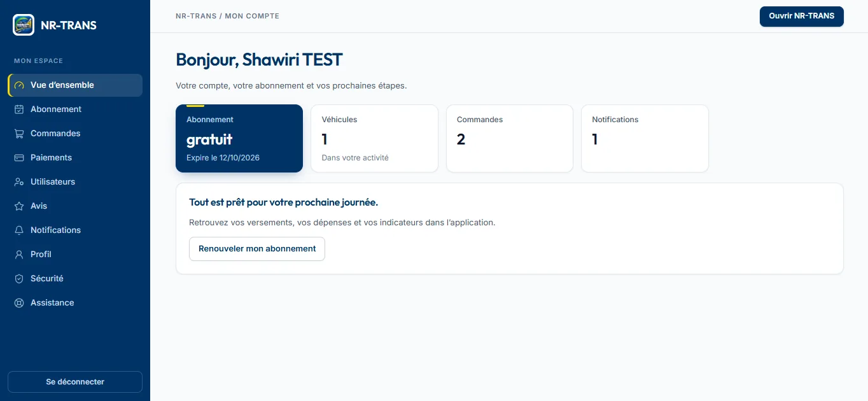Open Abonnement via its sidebar calendar icon

(19, 109)
